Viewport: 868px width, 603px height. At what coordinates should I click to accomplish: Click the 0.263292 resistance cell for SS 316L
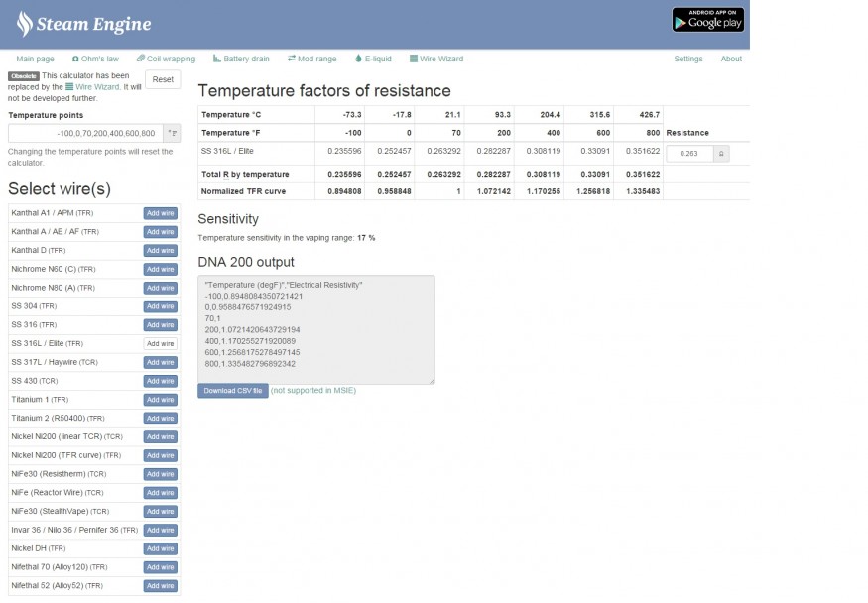pyautogui.click(x=444, y=151)
